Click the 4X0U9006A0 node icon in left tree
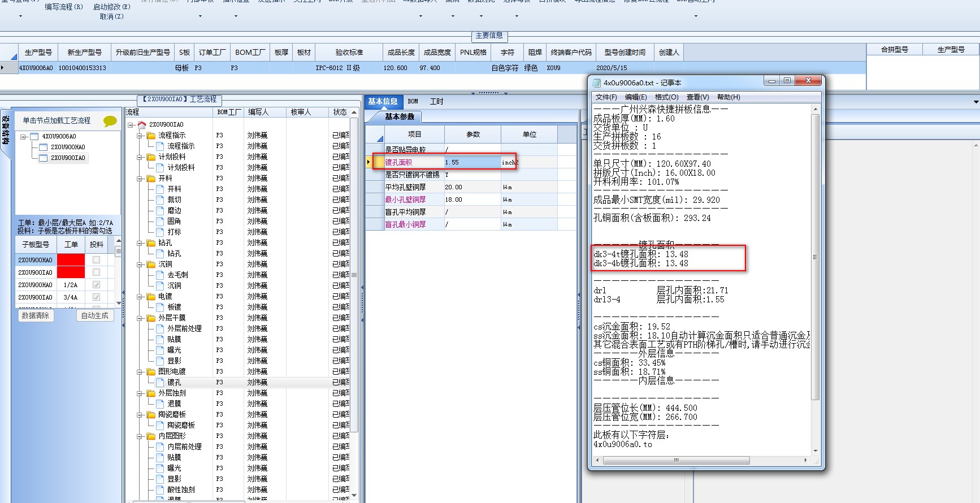Image resolution: width=980 pixels, height=503 pixels. [34, 136]
